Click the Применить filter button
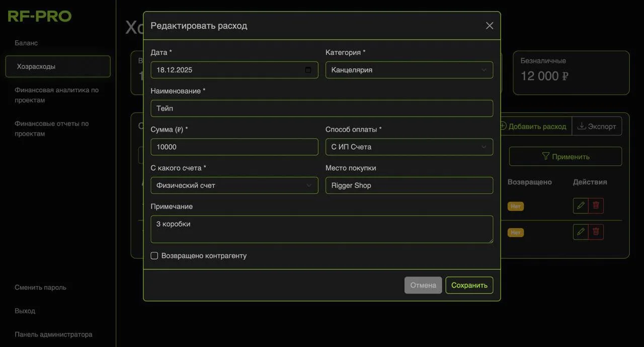Image resolution: width=644 pixels, height=347 pixels. 566,157
